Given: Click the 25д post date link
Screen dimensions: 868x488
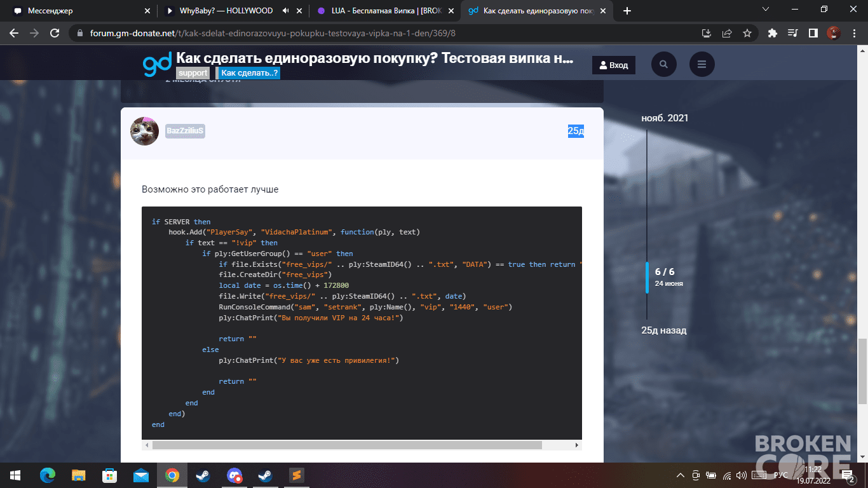Looking at the screenshot, I should (x=576, y=131).
